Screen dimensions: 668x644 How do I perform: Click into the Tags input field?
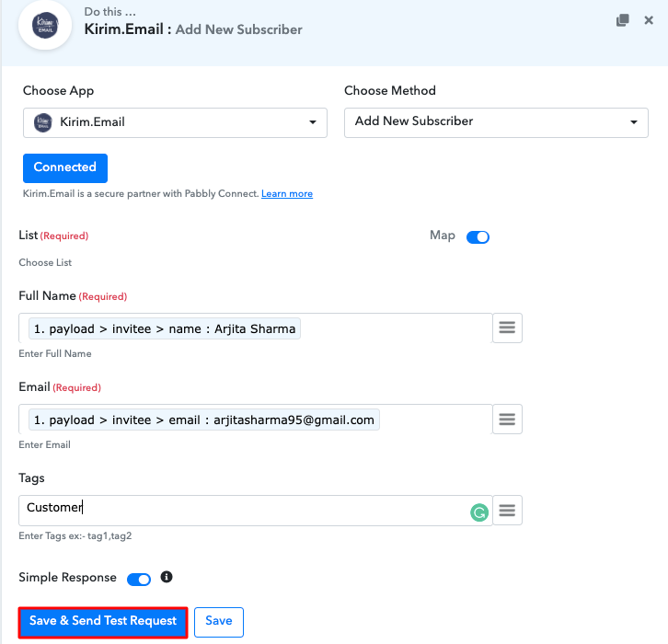tap(256, 511)
